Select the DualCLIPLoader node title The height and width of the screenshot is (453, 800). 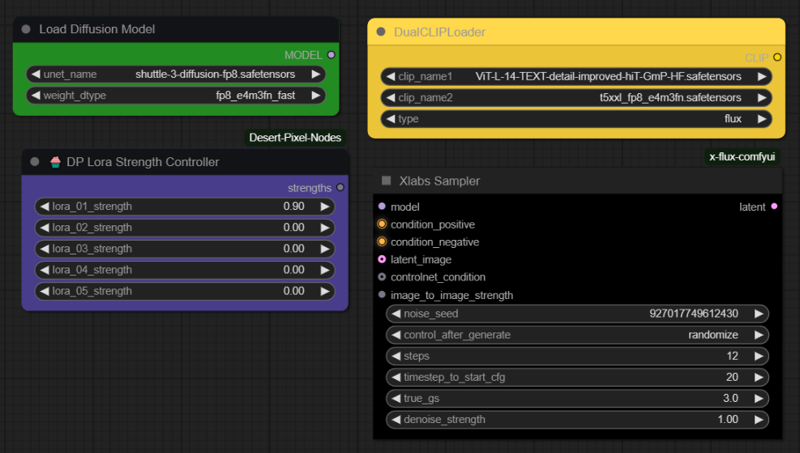439,32
